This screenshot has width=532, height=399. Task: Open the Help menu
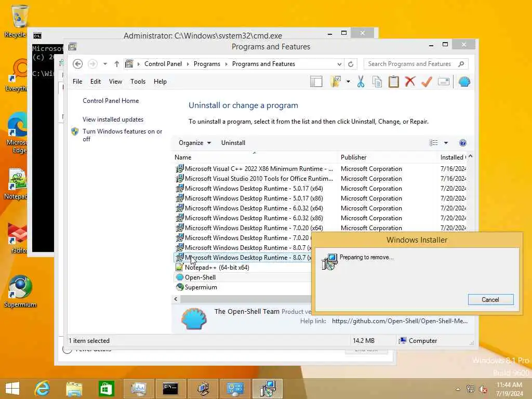pos(160,82)
